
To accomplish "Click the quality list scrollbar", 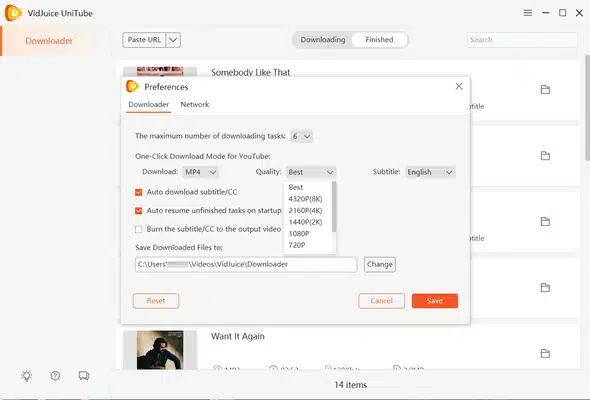I will pyautogui.click(x=334, y=207).
